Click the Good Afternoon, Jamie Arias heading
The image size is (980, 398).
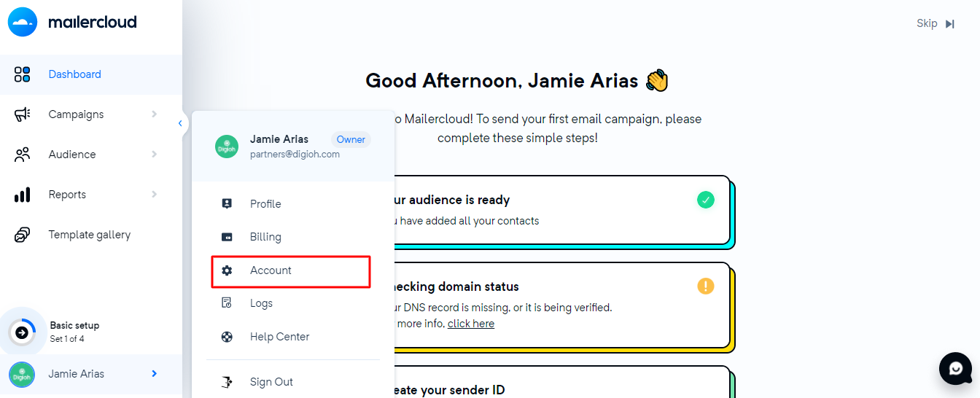click(502, 80)
